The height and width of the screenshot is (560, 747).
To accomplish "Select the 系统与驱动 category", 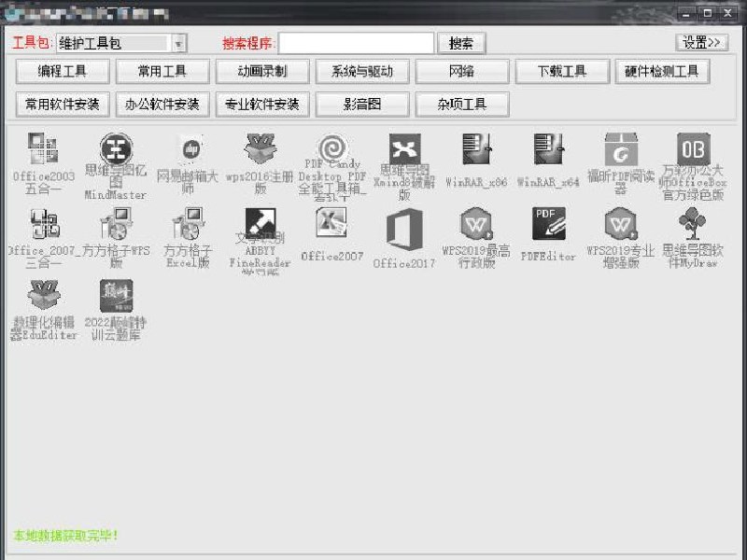I will pos(362,72).
